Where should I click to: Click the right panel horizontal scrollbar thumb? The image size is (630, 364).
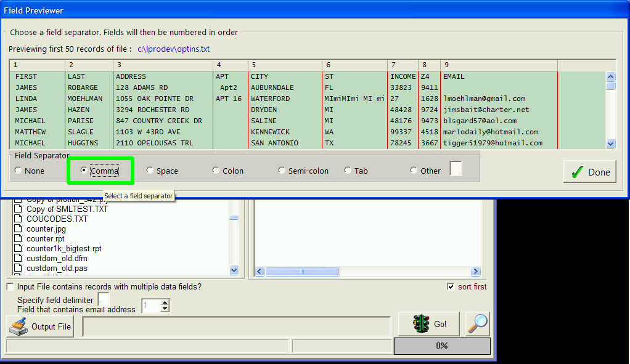point(303,271)
